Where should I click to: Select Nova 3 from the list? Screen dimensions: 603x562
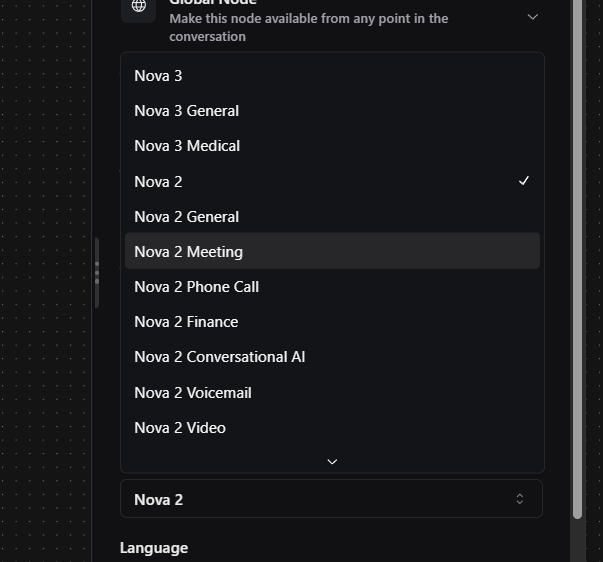click(158, 76)
